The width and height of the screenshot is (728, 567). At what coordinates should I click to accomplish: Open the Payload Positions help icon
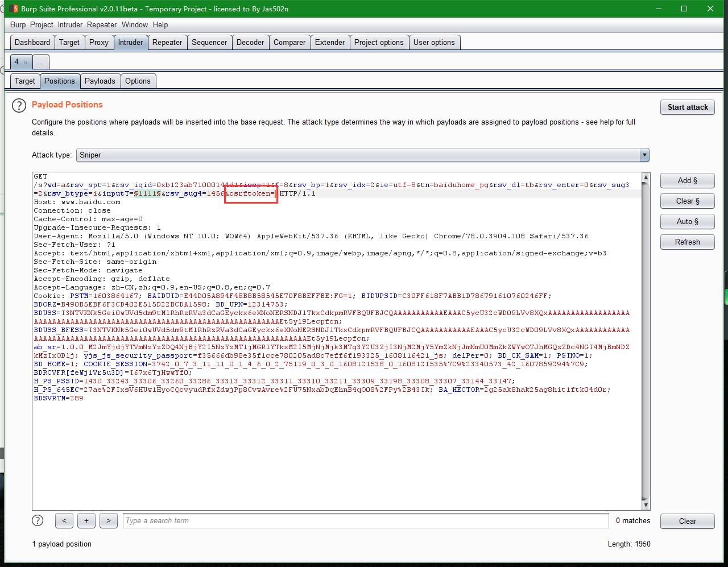pyautogui.click(x=19, y=105)
